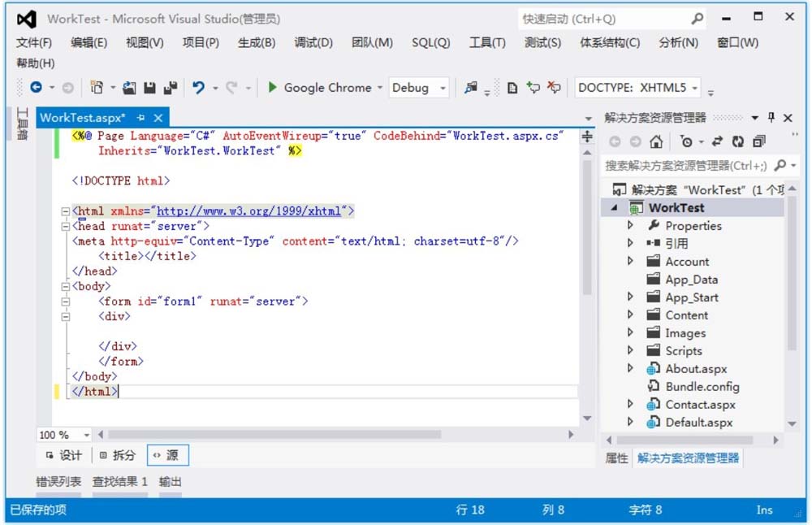
Task: Click the editor horizontal scrollbar
Action: (275, 434)
